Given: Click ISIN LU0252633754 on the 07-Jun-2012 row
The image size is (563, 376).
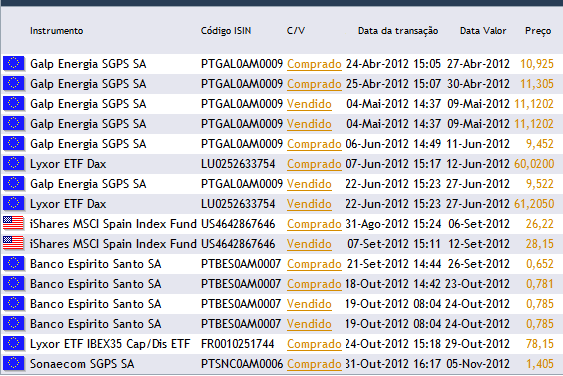Looking at the screenshot, I should point(238,164).
